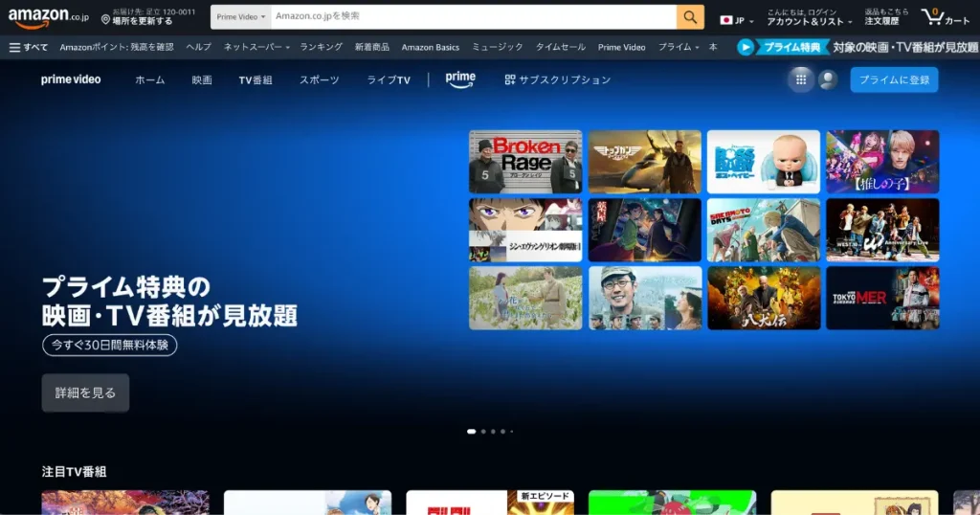The width and height of the screenshot is (980, 515).
Task: Click the location pin icon
Action: click(105, 20)
